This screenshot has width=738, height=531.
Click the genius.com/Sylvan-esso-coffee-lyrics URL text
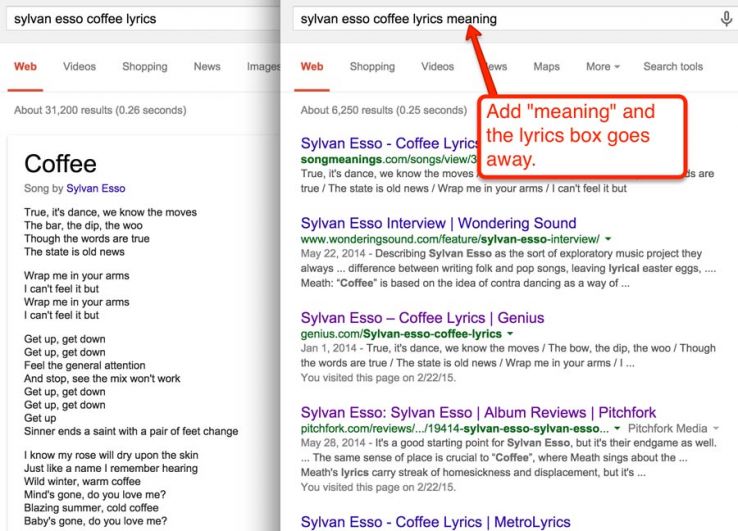[x=401, y=334]
